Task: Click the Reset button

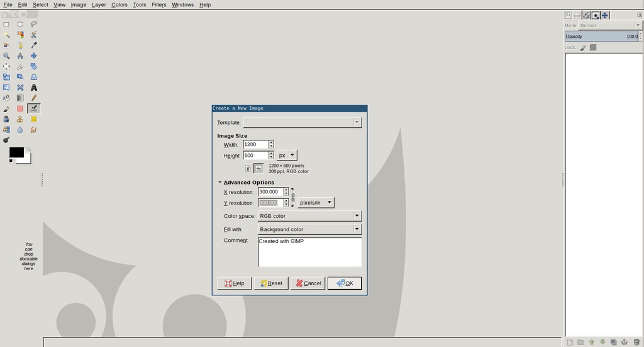Action: coord(271,283)
